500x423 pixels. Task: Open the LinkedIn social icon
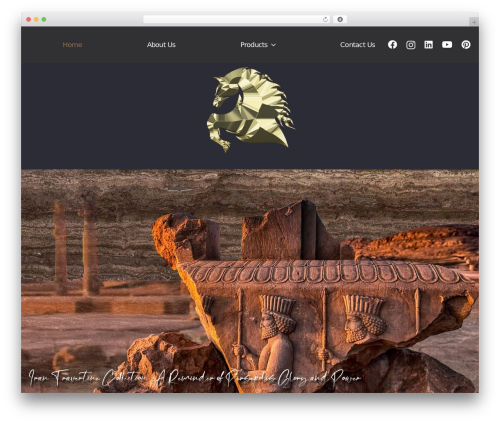point(429,45)
